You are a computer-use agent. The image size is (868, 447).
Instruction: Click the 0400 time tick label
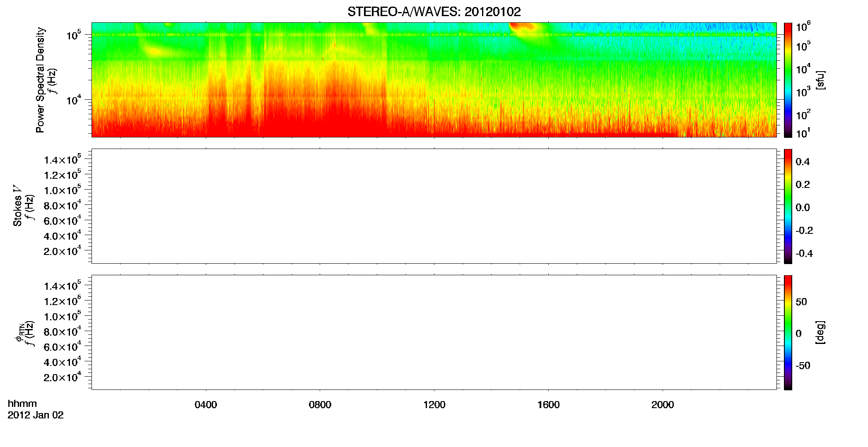206,405
